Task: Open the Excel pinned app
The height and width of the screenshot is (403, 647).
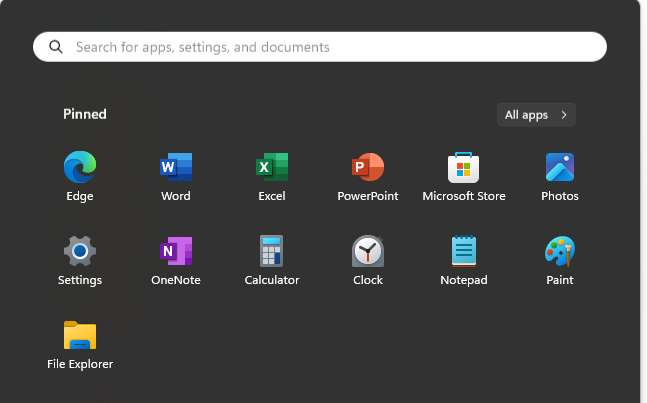Action: (272, 167)
